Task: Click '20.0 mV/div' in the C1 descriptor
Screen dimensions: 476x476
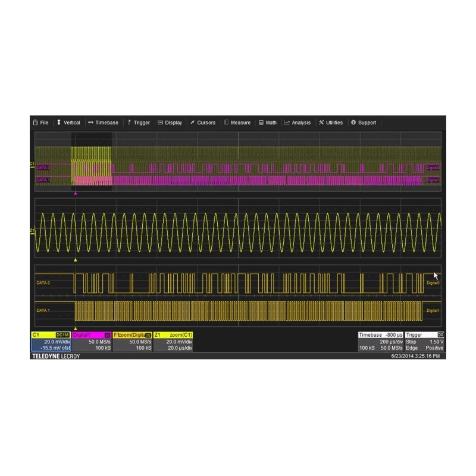Action: [x=57, y=342]
